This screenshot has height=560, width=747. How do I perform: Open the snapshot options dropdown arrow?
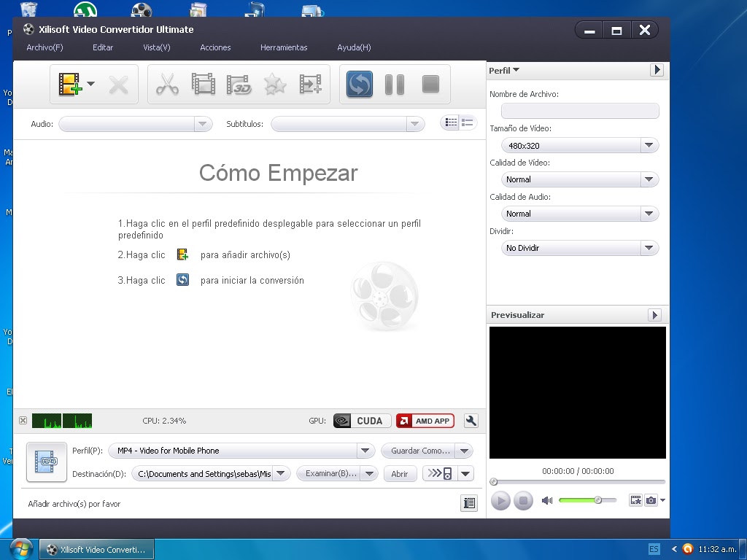click(x=662, y=500)
